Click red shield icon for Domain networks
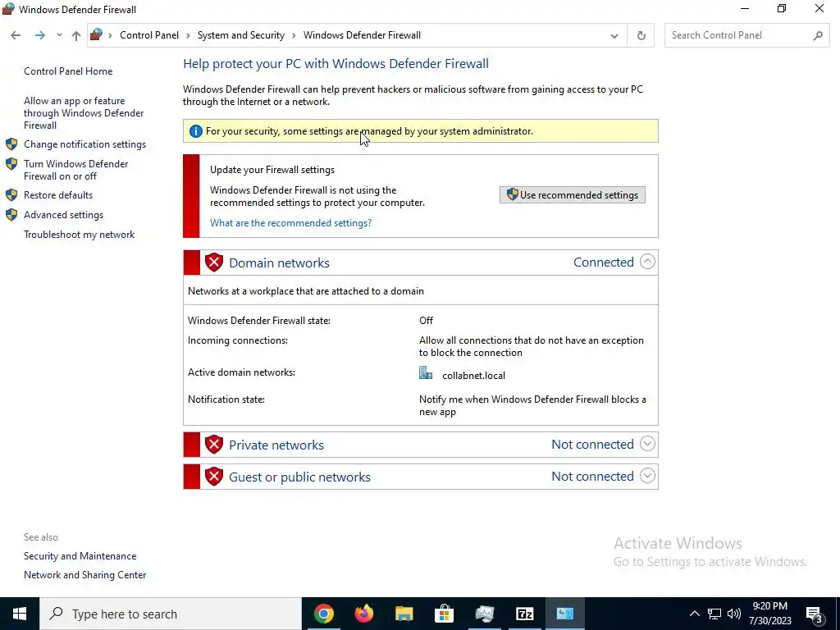This screenshot has height=630, width=840. tap(214, 262)
